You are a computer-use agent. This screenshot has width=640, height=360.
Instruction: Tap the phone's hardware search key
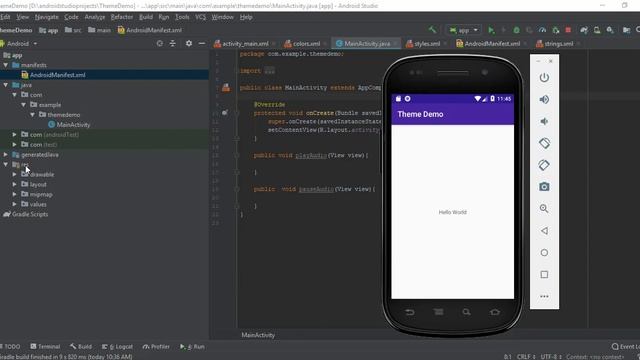coord(466,312)
